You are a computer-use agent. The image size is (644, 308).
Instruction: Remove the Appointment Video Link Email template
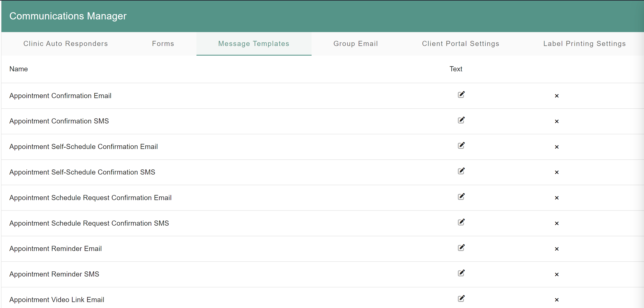click(x=556, y=300)
